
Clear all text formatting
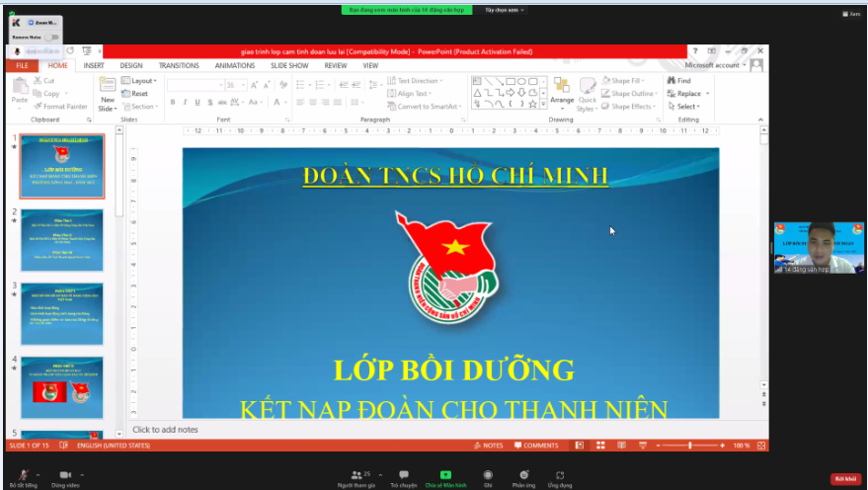pyautogui.click(x=283, y=85)
